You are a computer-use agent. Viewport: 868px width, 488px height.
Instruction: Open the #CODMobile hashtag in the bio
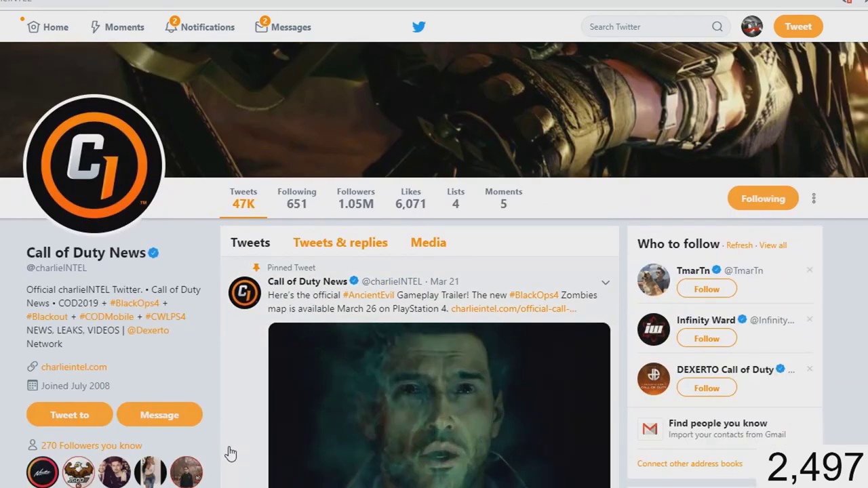(106, 317)
